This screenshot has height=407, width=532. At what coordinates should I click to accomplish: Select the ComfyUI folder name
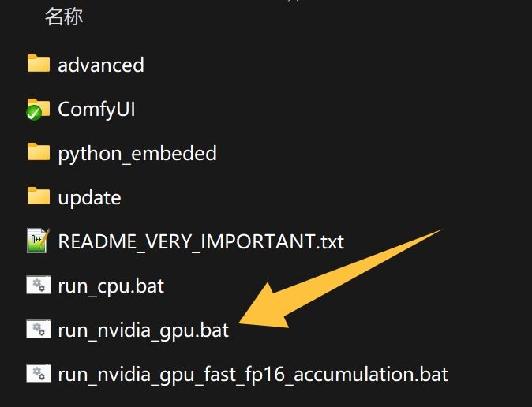[x=96, y=110]
